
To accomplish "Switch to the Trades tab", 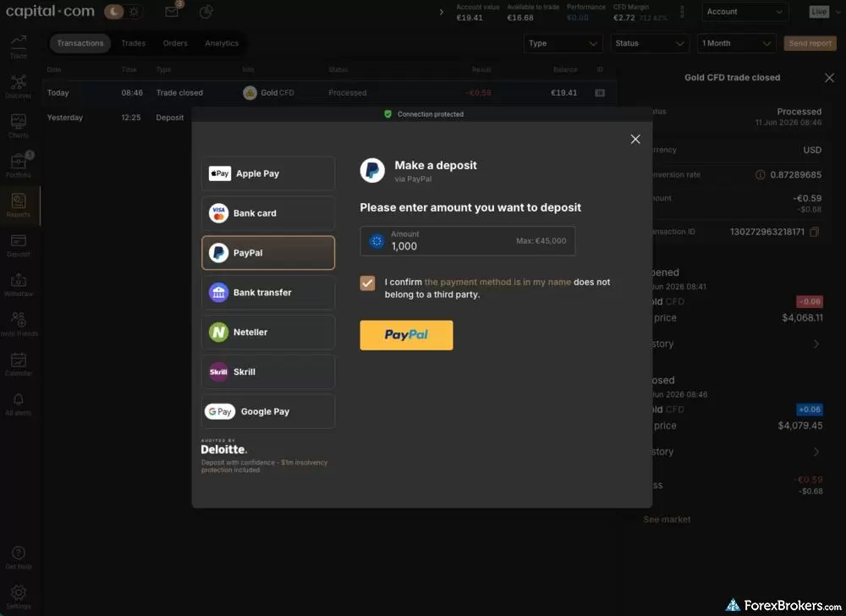I will pyautogui.click(x=134, y=43).
